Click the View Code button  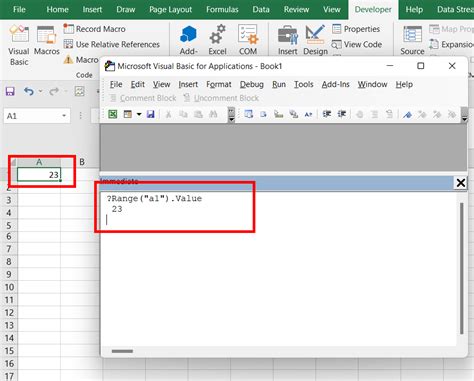coord(357,44)
